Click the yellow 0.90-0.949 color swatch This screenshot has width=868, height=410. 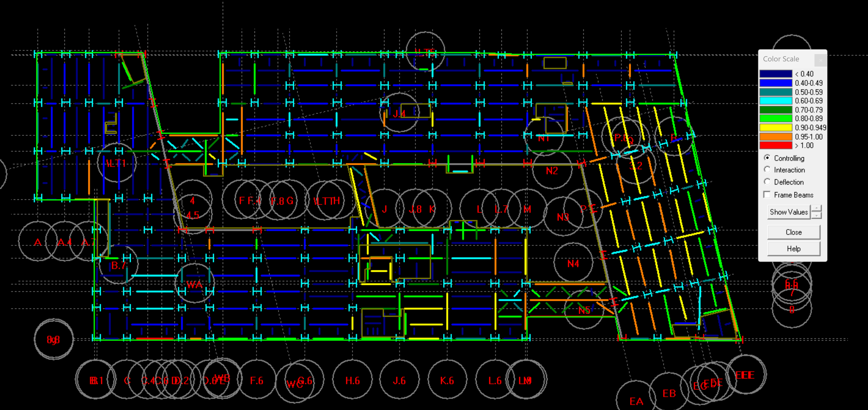pyautogui.click(x=776, y=128)
